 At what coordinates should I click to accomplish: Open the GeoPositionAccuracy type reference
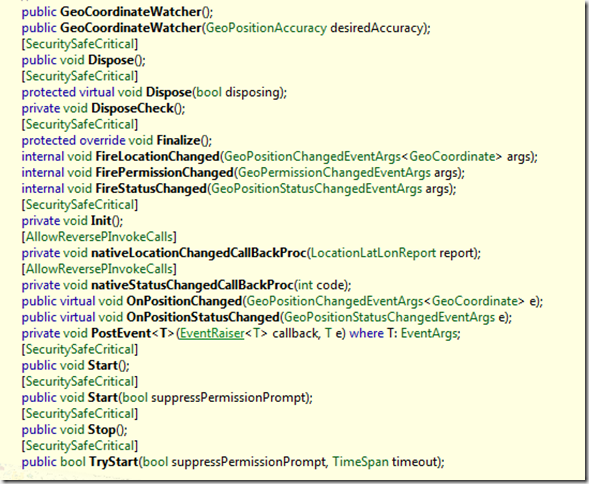[x=266, y=28]
